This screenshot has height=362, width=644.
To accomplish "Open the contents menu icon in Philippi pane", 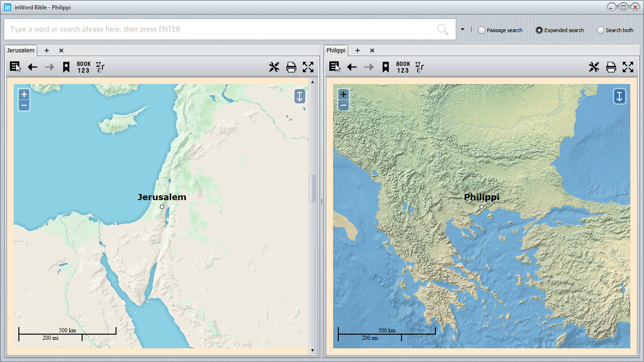I will coord(335,67).
